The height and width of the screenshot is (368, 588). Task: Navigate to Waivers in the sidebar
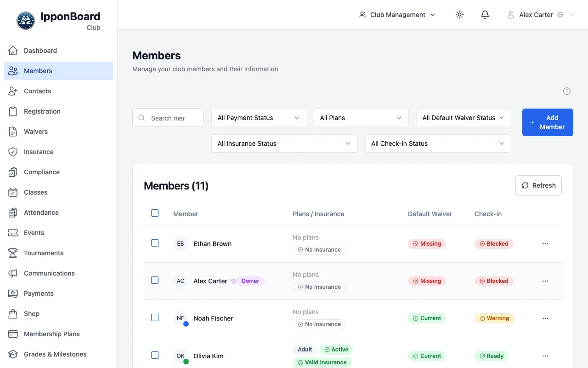pyautogui.click(x=58, y=132)
